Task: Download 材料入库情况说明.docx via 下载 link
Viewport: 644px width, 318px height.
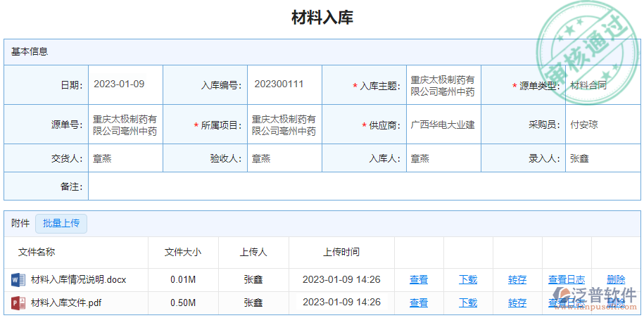Action: [468, 280]
